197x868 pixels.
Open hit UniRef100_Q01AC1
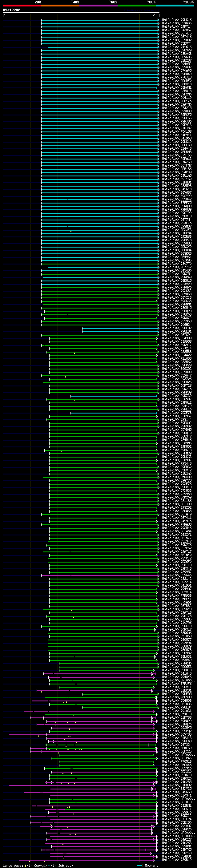click(x=177, y=710)
